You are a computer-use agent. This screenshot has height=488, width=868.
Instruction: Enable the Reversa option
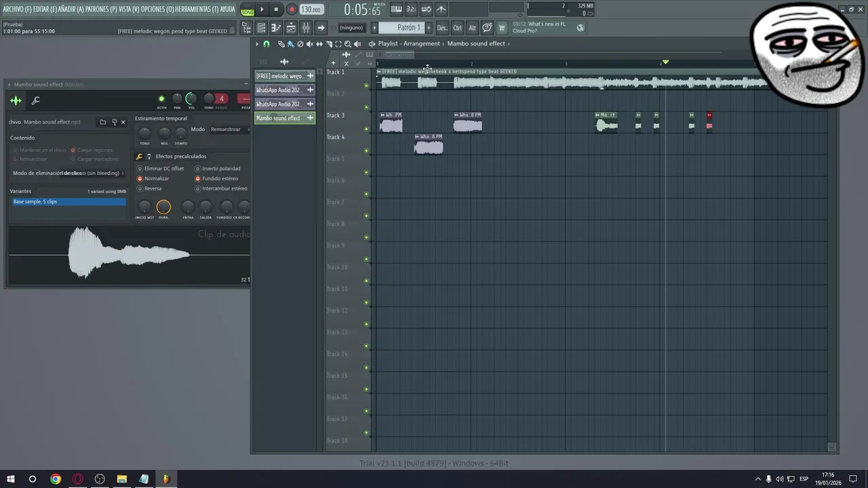[x=149, y=188]
